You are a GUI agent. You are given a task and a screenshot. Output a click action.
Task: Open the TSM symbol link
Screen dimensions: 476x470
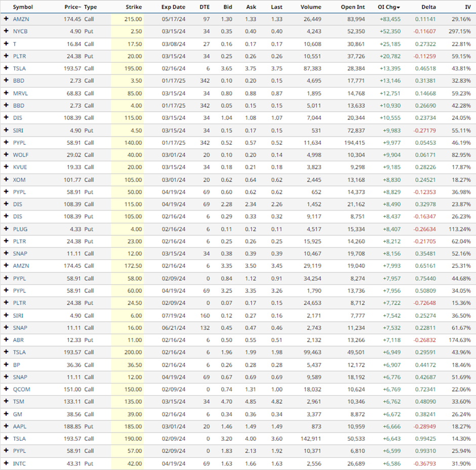point(18,401)
